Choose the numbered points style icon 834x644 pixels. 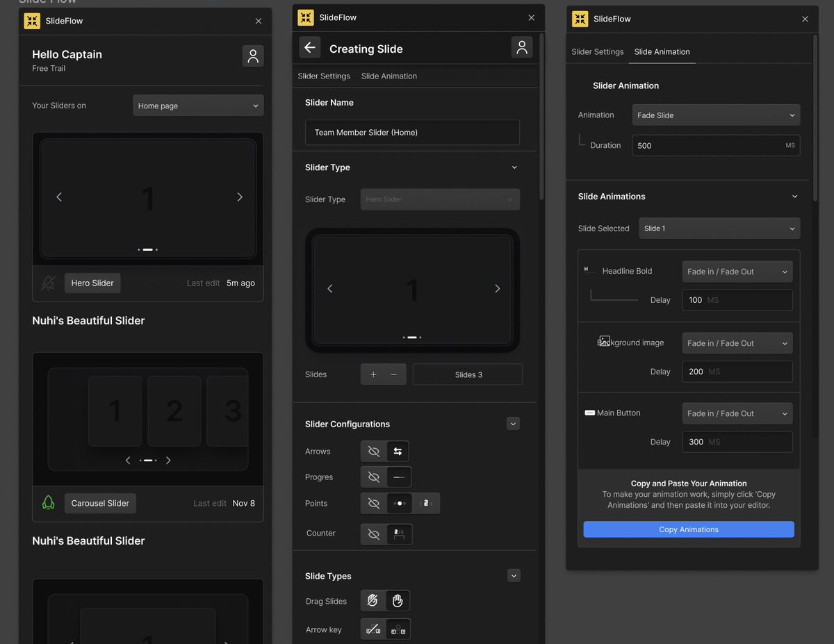[x=425, y=503]
